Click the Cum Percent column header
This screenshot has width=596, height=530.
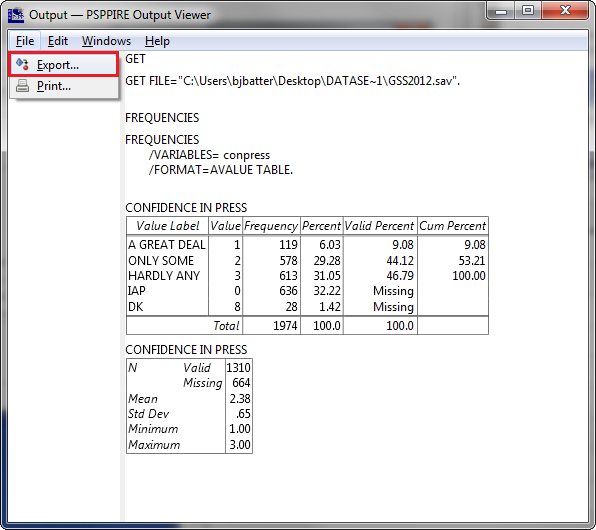point(452,226)
